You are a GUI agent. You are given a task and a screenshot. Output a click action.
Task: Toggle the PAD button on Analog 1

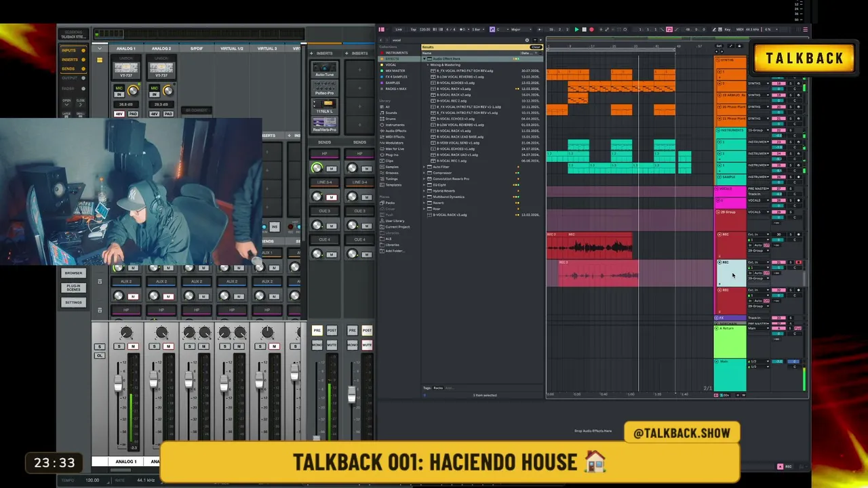(x=133, y=114)
